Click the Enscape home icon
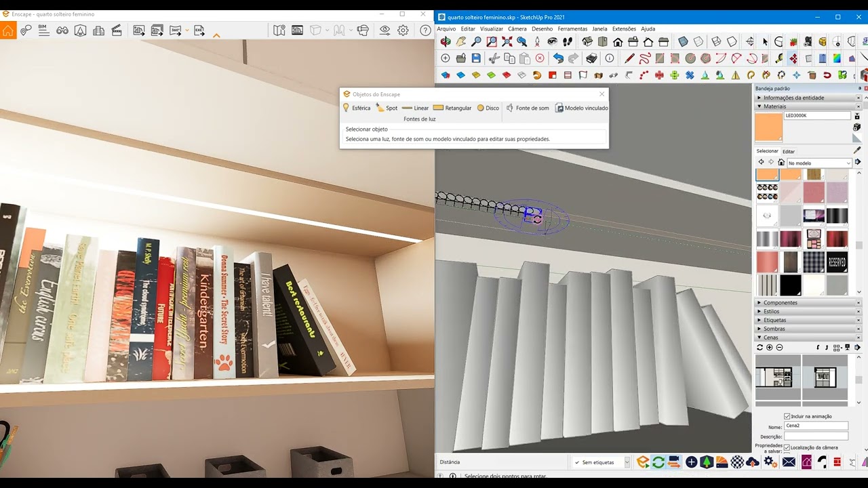The height and width of the screenshot is (488, 868). coord(8,30)
